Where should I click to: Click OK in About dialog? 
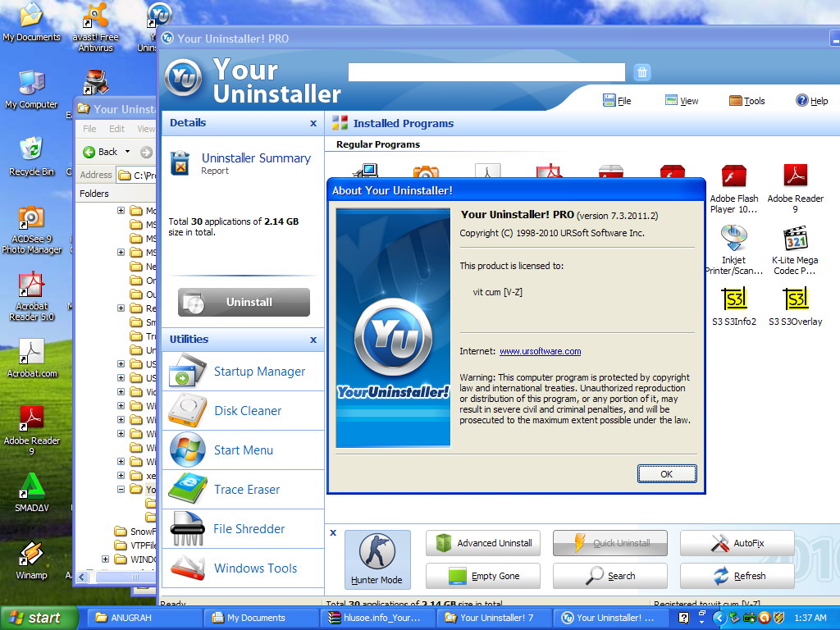pyautogui.click(x=666, y=474)
